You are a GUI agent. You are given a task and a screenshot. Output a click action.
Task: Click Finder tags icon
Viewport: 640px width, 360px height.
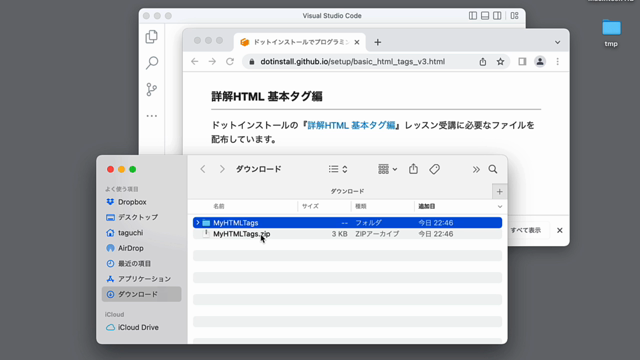click(x=434, y=169)
